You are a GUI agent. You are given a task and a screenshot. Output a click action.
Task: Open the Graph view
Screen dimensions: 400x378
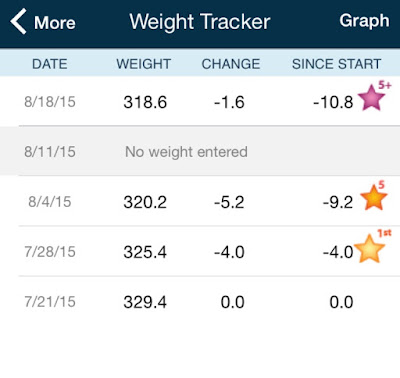point(364,21)
